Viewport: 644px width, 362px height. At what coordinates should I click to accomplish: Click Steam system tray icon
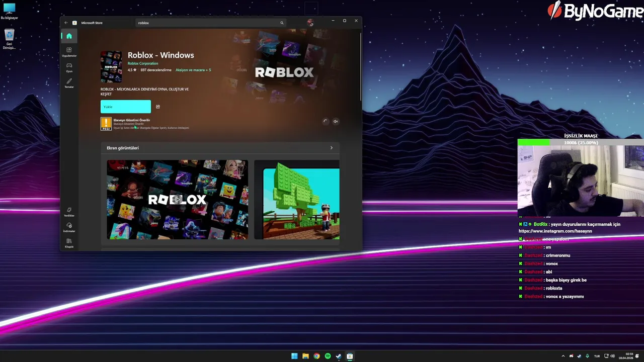579,356
